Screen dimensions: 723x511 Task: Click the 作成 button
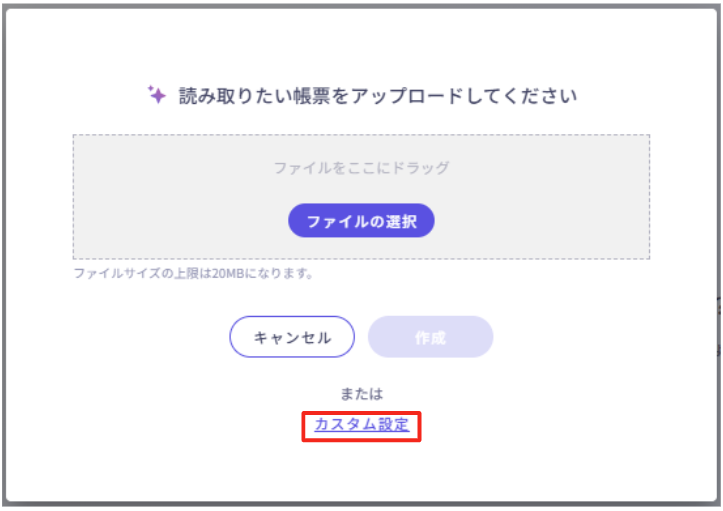430,337
